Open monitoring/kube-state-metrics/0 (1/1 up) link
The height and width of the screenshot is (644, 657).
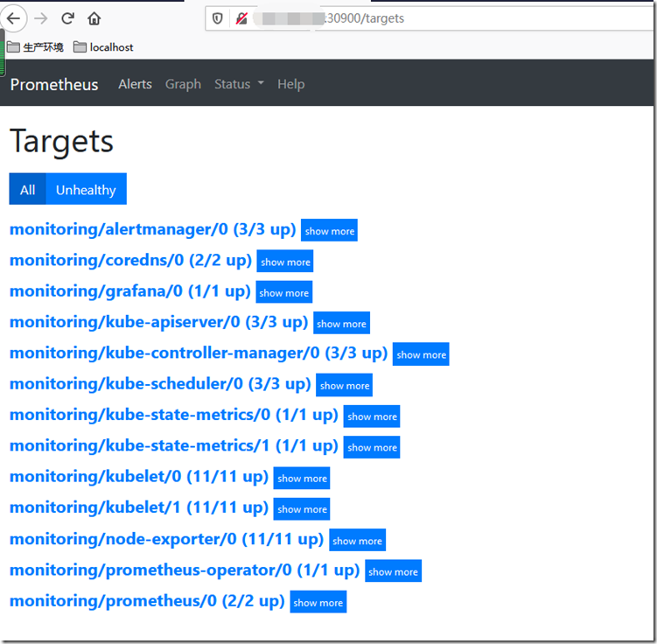[174, 416]
